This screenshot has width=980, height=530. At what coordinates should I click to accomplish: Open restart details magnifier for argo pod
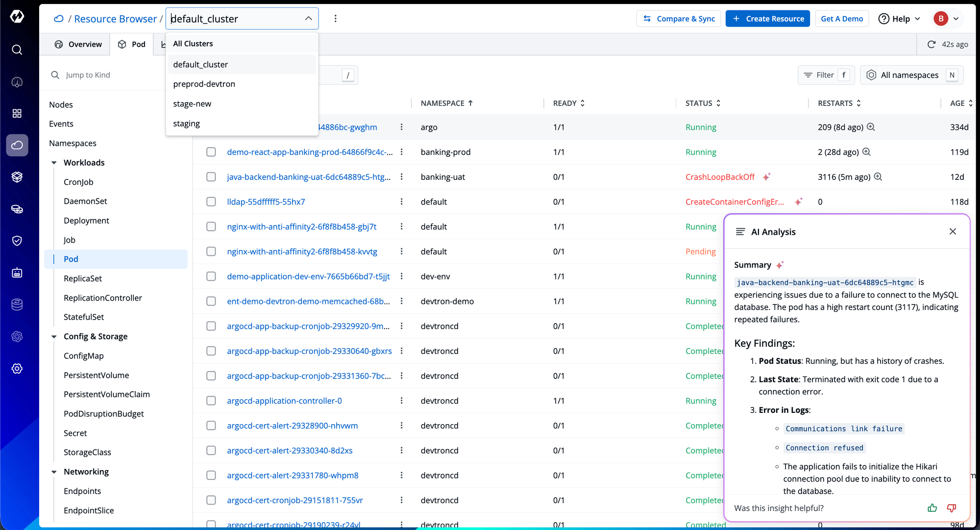[x=871, y=127]
